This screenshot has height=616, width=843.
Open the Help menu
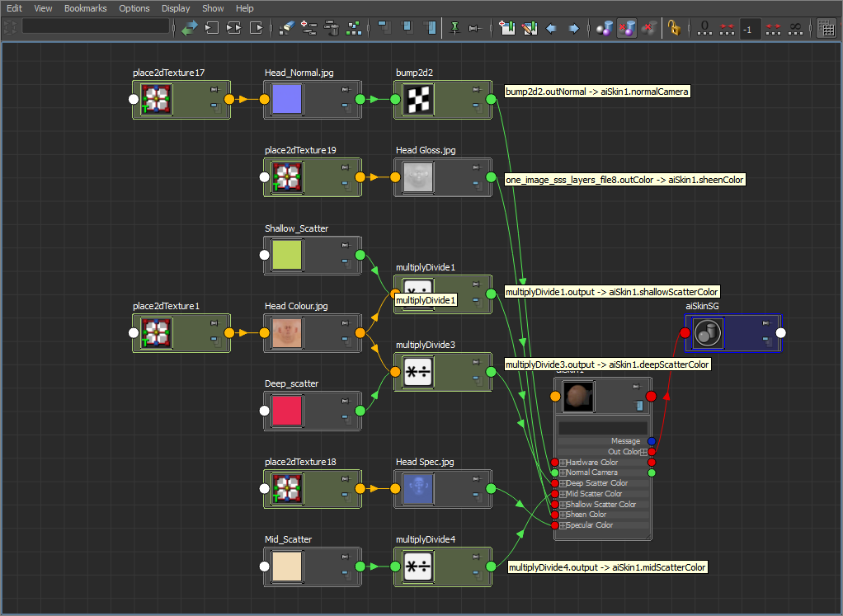245,8
